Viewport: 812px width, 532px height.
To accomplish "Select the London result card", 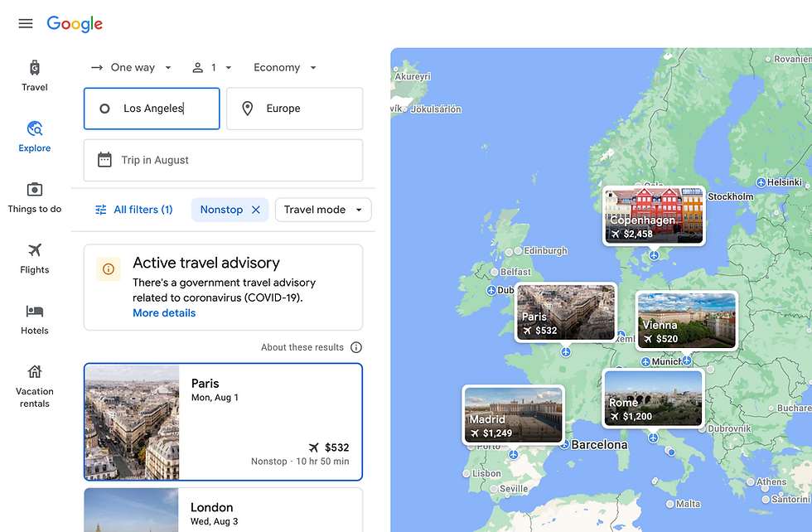I will pyautogui.click(x=223, y=510).
